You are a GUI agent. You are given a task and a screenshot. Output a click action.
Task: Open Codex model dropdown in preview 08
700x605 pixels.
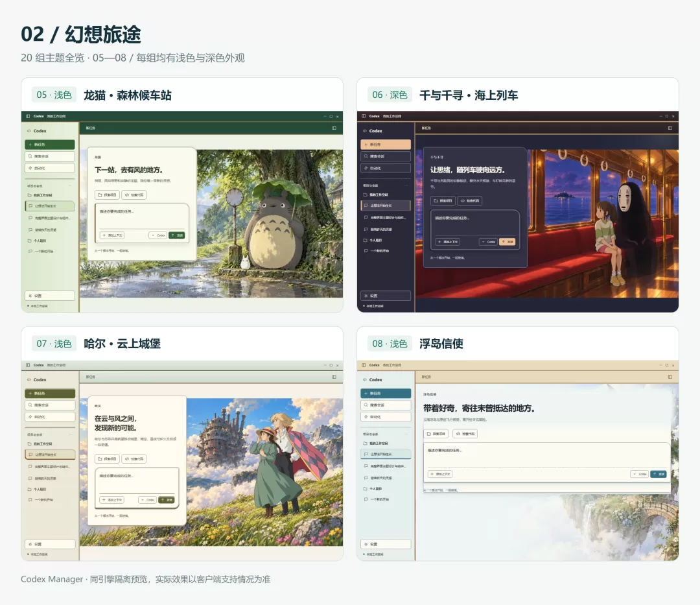(x=640, y=474)
